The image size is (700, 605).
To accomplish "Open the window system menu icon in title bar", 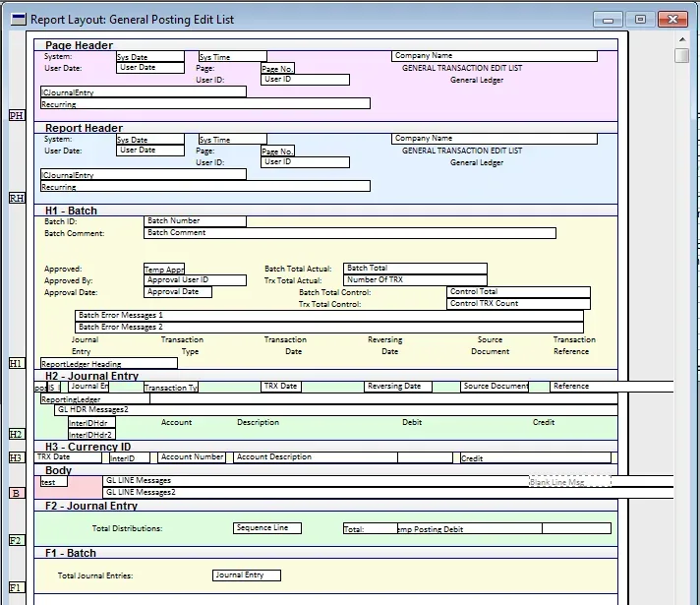I will click(17, 19).
